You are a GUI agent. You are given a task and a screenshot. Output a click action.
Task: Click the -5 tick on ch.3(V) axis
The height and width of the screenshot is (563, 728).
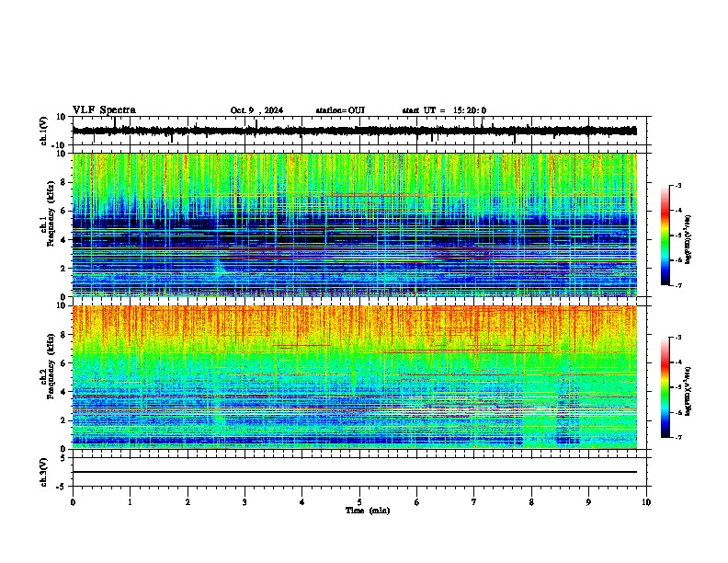[x=63, y=487]
